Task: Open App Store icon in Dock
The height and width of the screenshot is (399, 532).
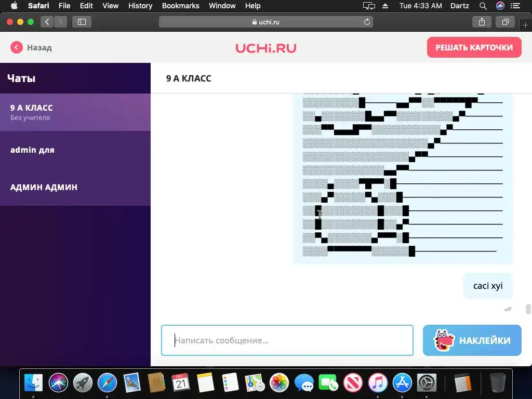Action: (x=402, y=383)
